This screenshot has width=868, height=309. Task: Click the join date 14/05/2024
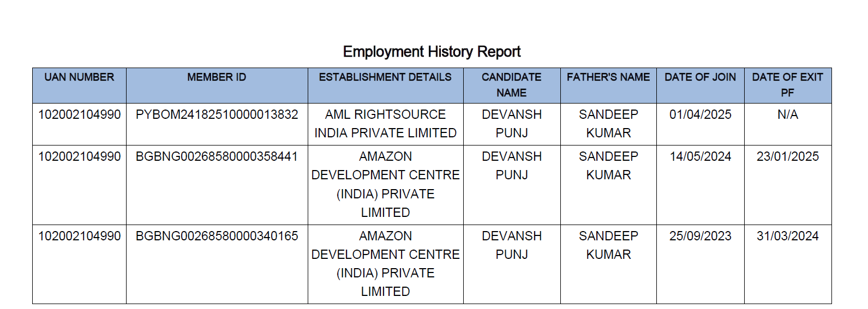click(700, 156)
